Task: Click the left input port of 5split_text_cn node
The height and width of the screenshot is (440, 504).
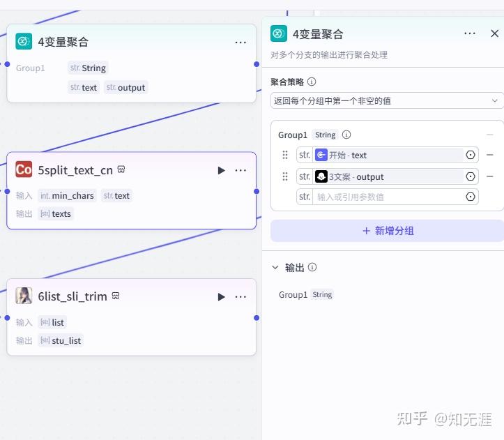Action: pyautogui.click(x=7, y=191)
